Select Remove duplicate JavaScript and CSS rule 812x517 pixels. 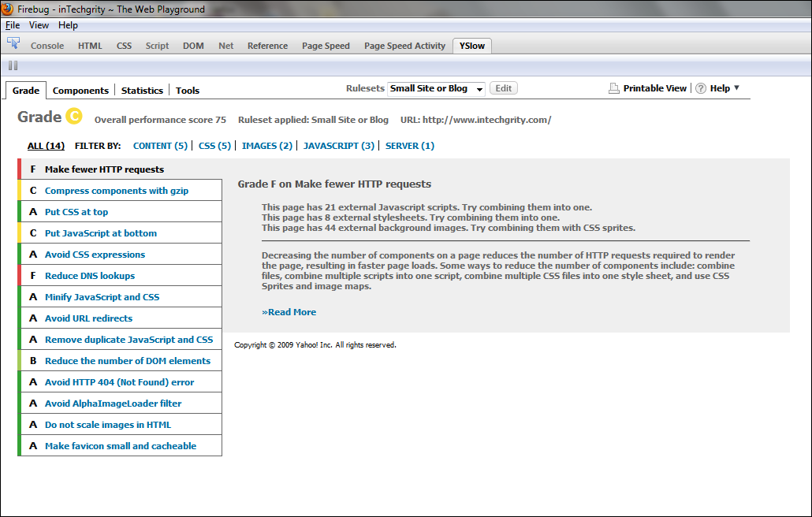tap(120, 340)
